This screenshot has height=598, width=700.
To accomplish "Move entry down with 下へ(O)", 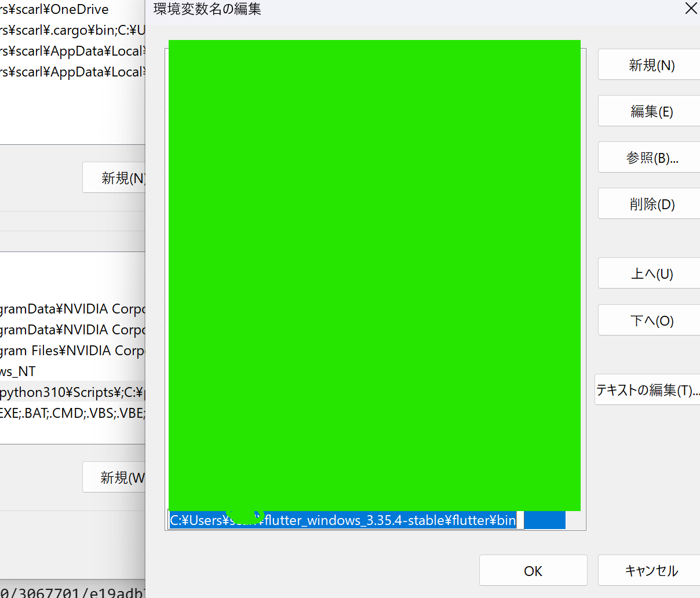I will (650, 320).
